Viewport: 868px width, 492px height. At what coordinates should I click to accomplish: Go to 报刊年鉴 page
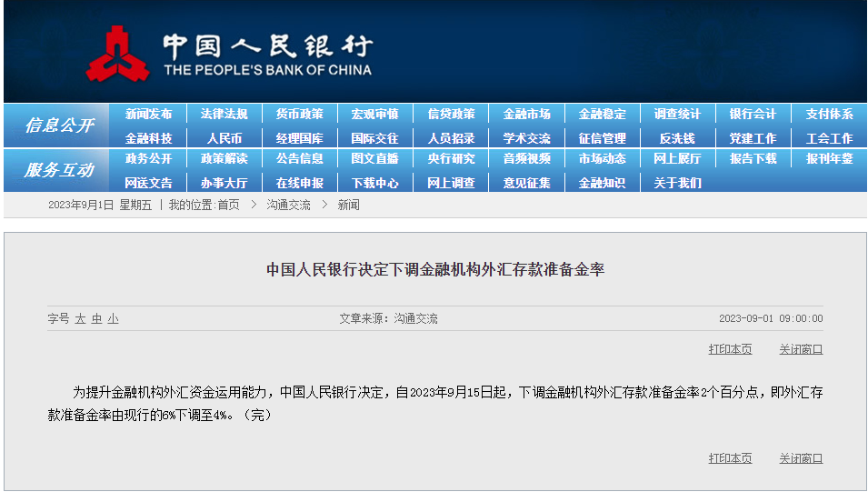(829, 159)
